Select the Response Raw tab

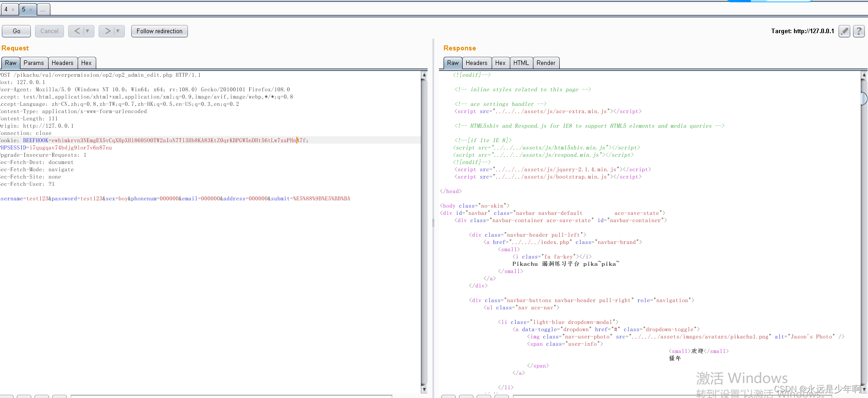(x=453, y=63)
